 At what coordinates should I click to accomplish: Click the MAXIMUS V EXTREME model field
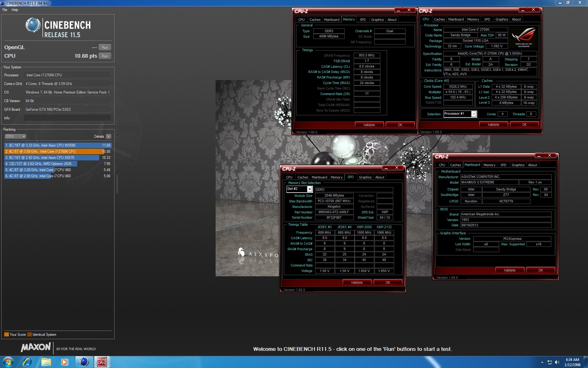[x=489, y=182]
